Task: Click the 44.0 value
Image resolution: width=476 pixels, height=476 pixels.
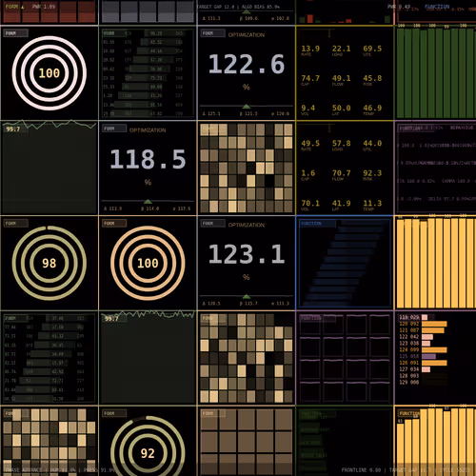Action: click(372, 143)
